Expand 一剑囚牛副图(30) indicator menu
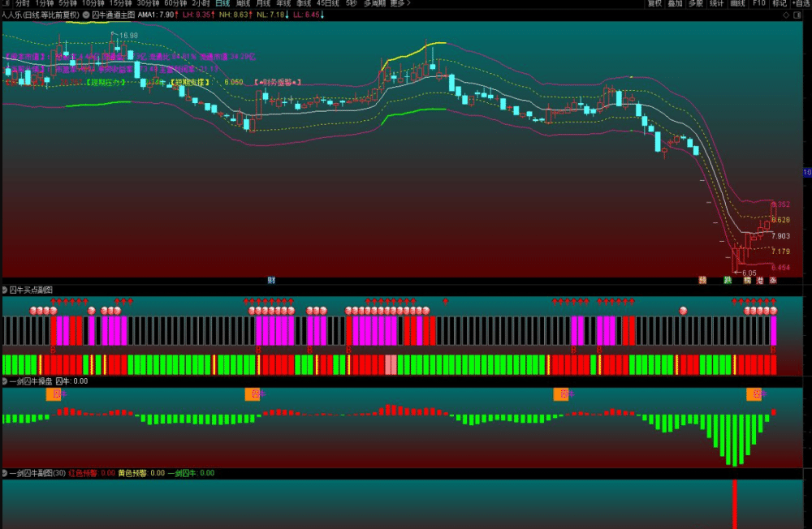Screen dimensions: 812x529 [x=5, y=473]
